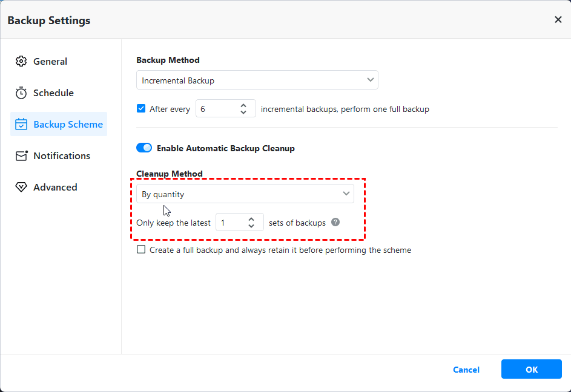Click the OK button
The image size is (571, 392).
coord(531,369)
